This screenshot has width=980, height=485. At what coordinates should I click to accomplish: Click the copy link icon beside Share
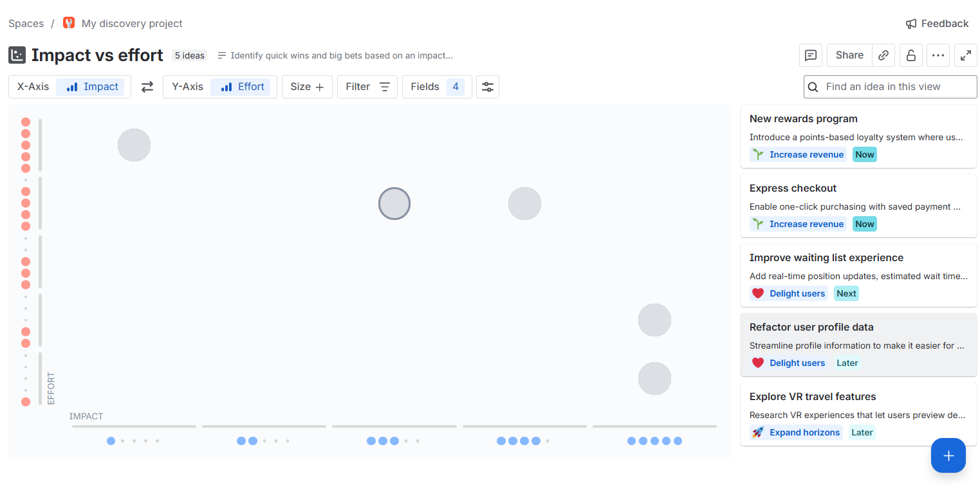tap(883, 55)
